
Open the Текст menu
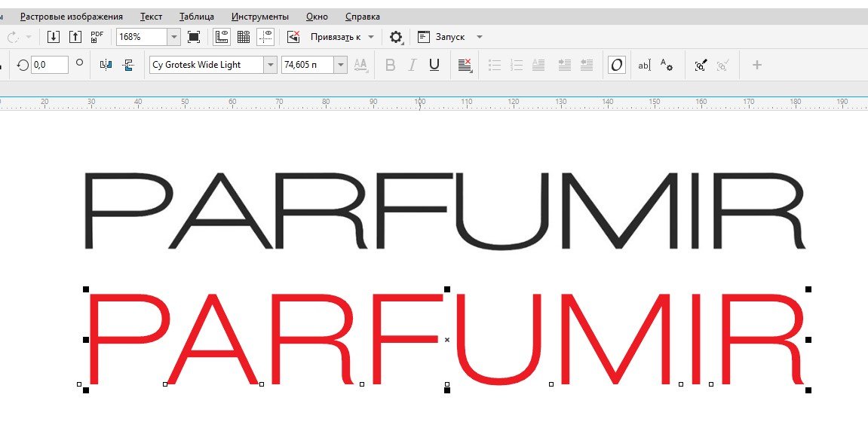151,17
